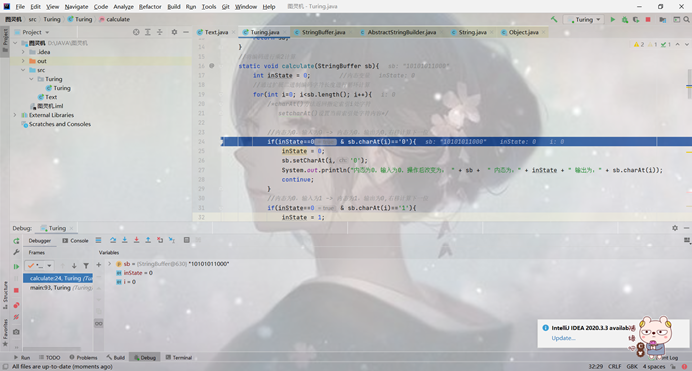Select the Text class in the project tree
The height and width of the screenshot is (371, 692).
[48, 97]
